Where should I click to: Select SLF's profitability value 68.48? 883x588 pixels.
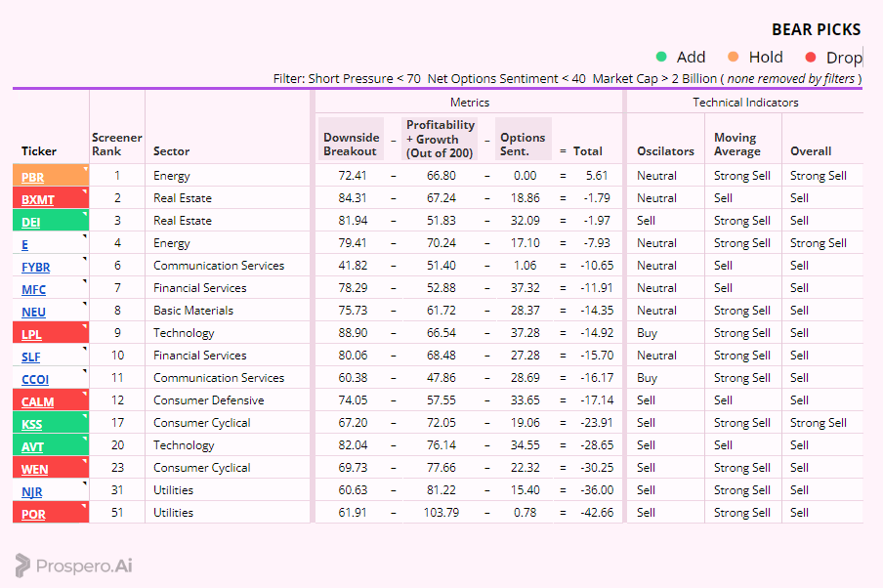click(x=441, y=356)
